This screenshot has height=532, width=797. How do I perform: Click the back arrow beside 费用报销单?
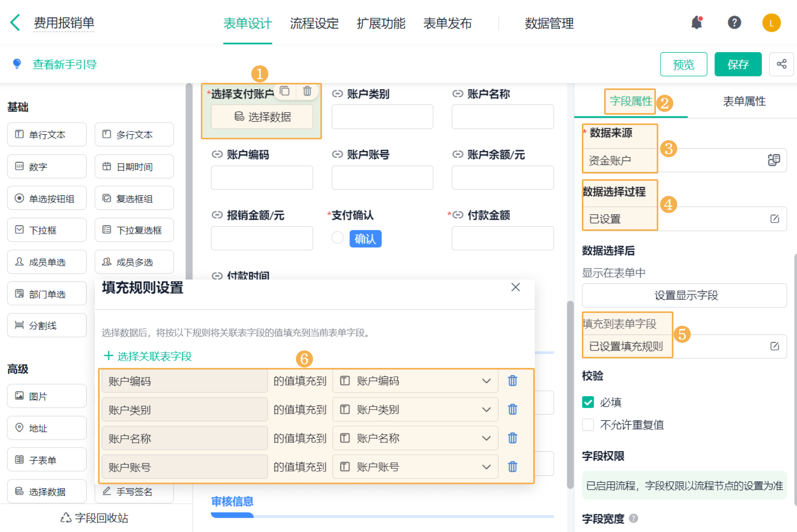pos(15,23)
